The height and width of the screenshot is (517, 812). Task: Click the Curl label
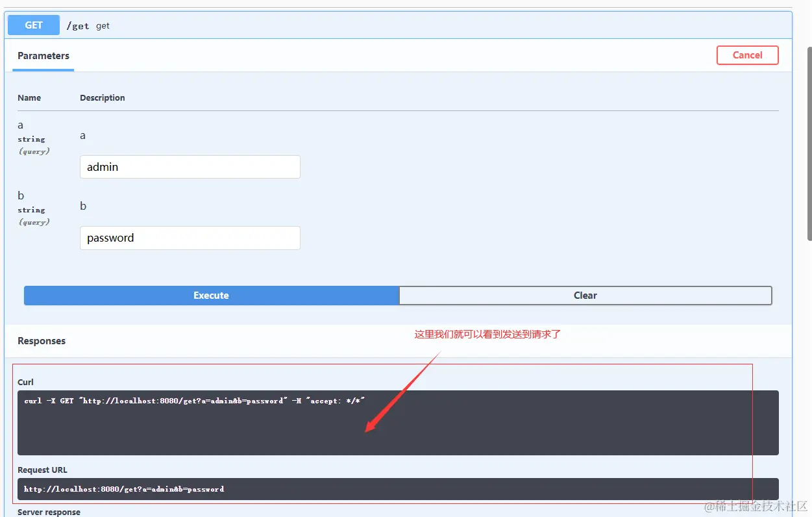(25, 382)
